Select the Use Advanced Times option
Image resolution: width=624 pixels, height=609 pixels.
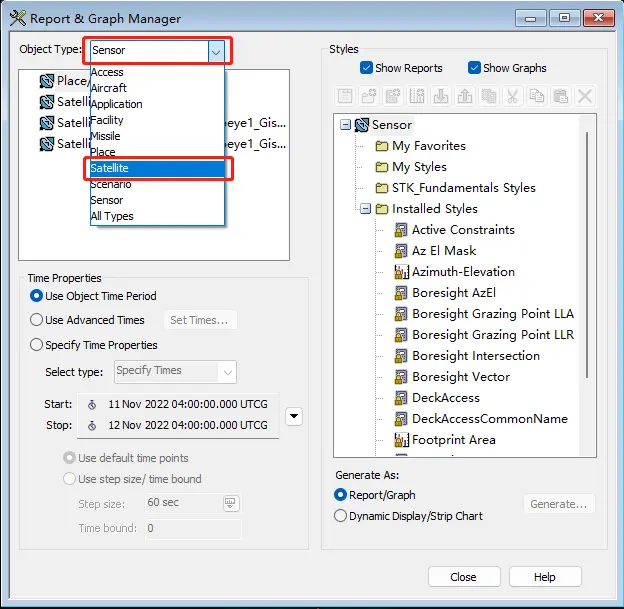click(x=37, y=320)
